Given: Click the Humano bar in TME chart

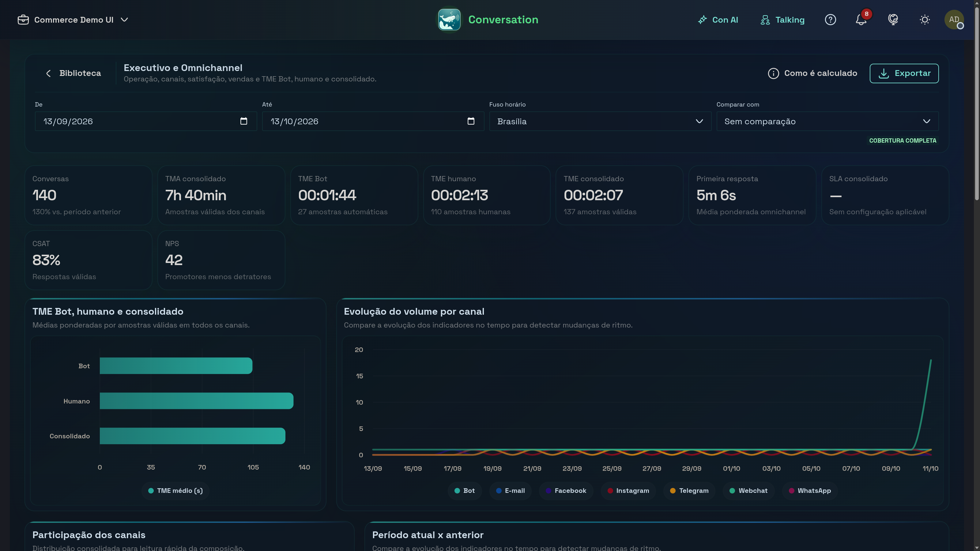Looking at the screenshot, I should [x=196, y=401].
